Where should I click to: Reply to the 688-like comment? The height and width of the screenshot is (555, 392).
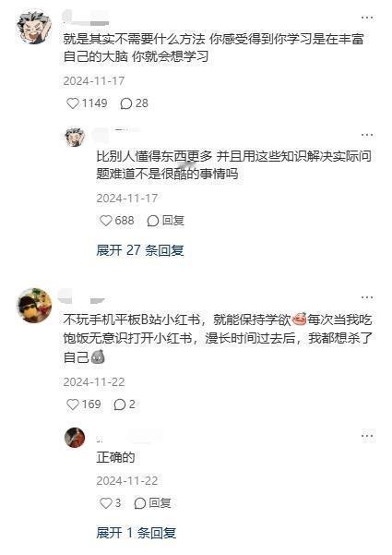click(165, 221)
